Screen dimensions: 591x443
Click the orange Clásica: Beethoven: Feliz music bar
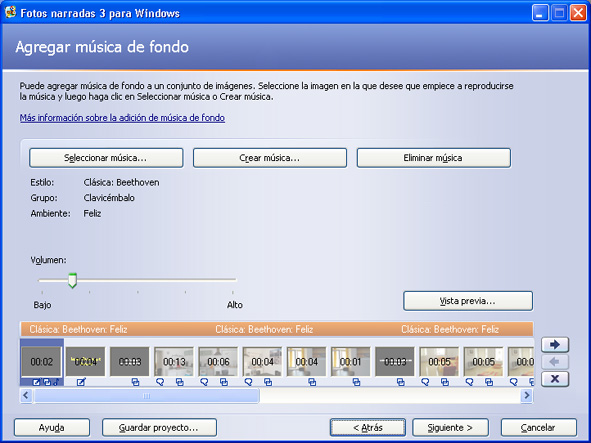click(x=277, y=329)
